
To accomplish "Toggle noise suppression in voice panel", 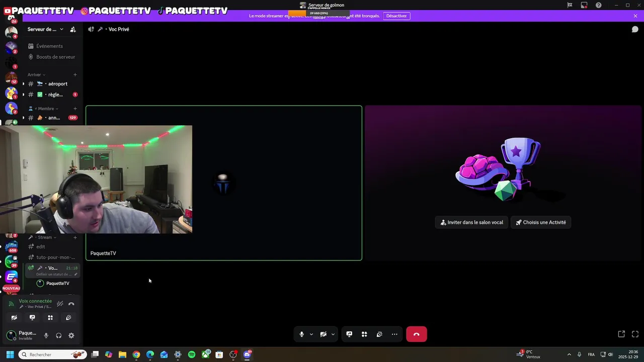I will (x=60, y=304).
